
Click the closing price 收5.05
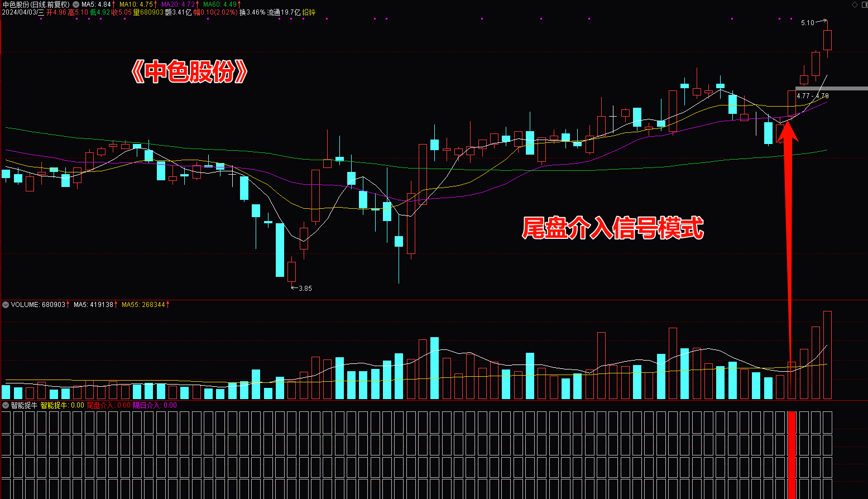click(122, 12)
